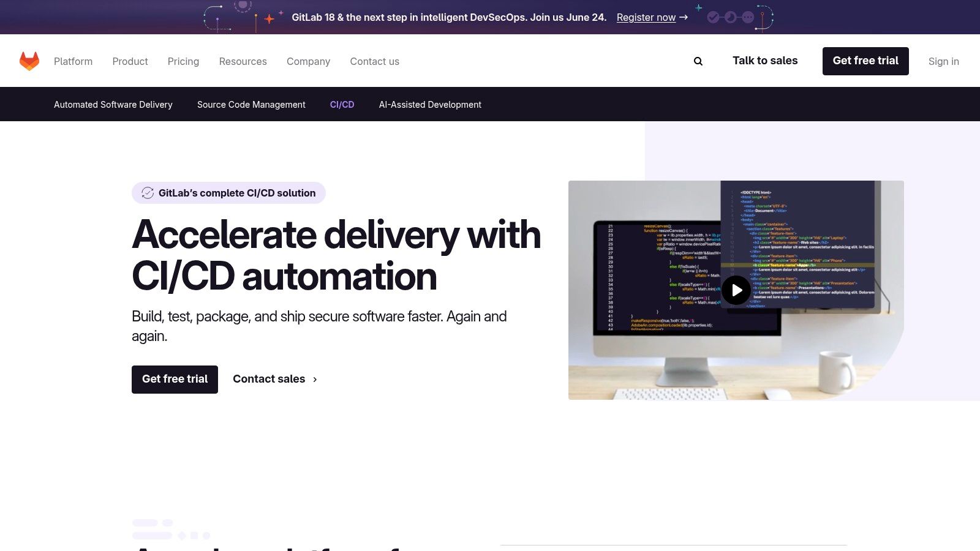Viewport: 980px width, 551px height.
Task: Click the Sign in link
Action: pos(943,61)
